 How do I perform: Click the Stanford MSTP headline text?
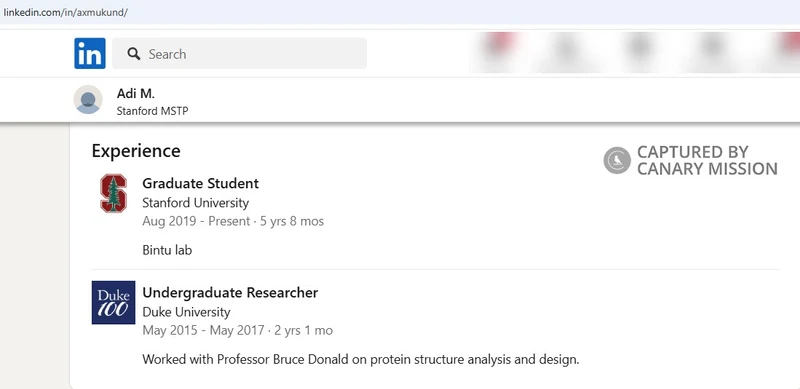coord(153,111)
